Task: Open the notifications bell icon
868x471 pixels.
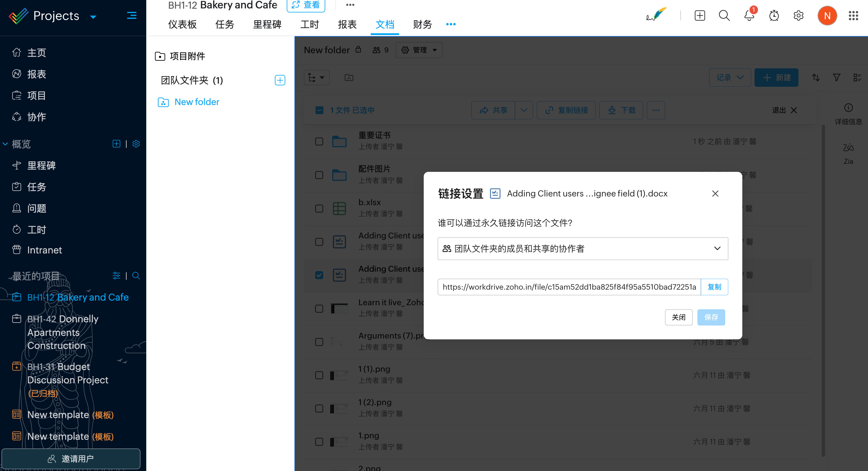Action: [x=749, y=16]
